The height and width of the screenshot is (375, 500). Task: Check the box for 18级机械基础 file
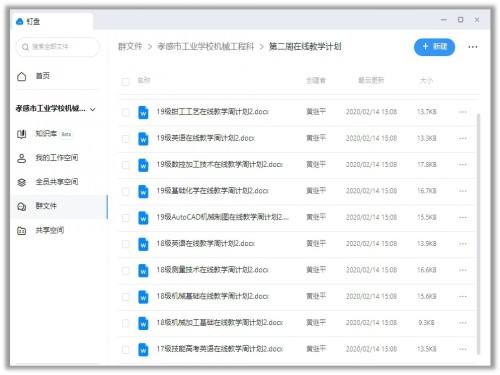click(126, 297)
